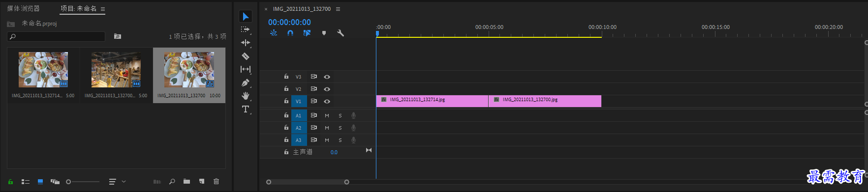
Task: Select the Razor tool
Action: (246, 56)
